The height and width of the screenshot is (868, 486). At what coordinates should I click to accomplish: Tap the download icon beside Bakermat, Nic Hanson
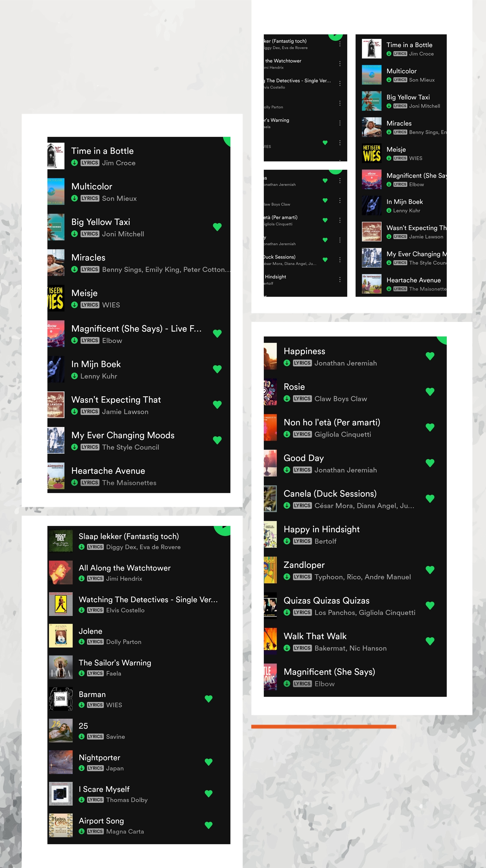[x=287, y=648]
